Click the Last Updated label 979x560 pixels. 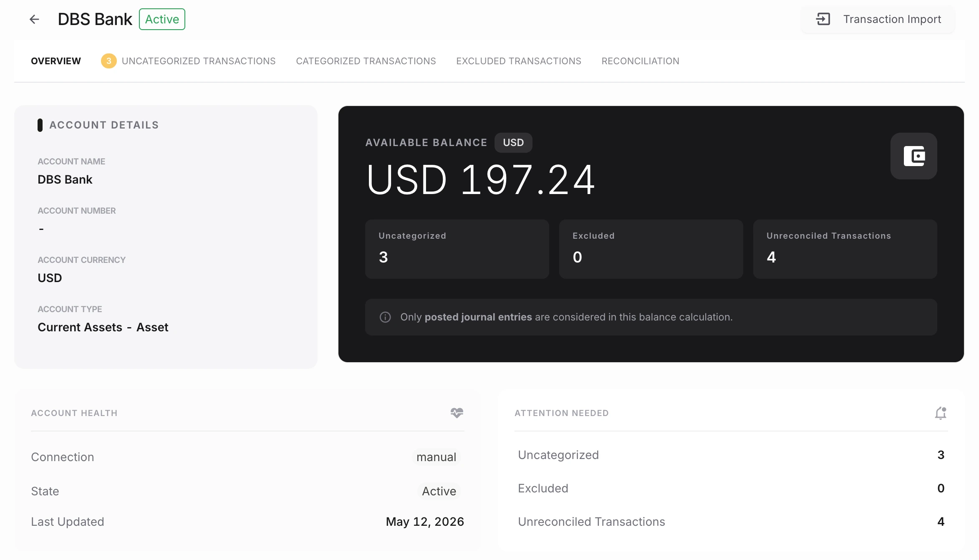coord(68,522)
